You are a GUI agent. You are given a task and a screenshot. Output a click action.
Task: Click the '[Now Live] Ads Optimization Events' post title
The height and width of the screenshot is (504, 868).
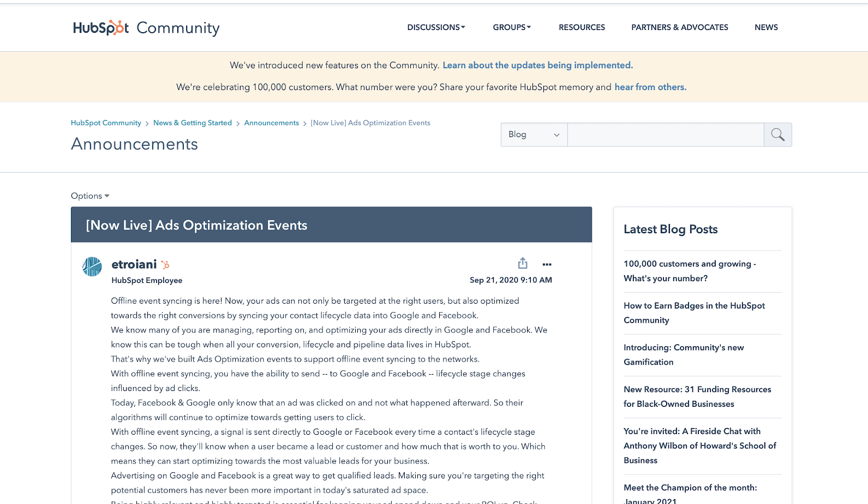click(x=196, y=225)
